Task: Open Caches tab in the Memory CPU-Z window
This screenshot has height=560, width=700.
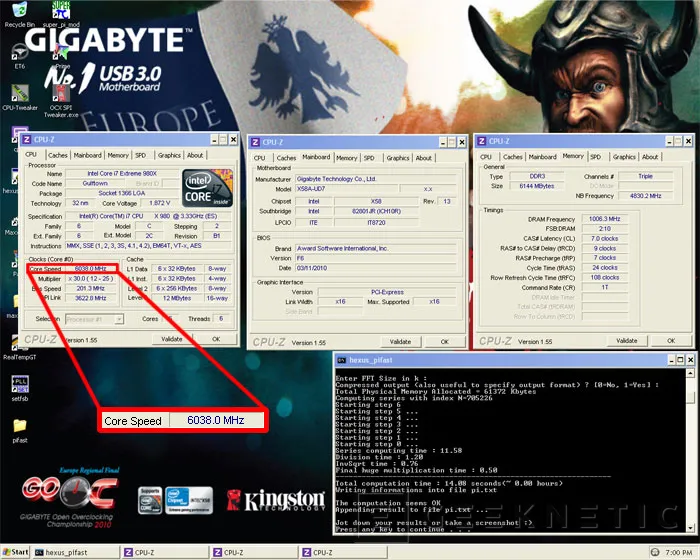Action: [x=512, y=157]
